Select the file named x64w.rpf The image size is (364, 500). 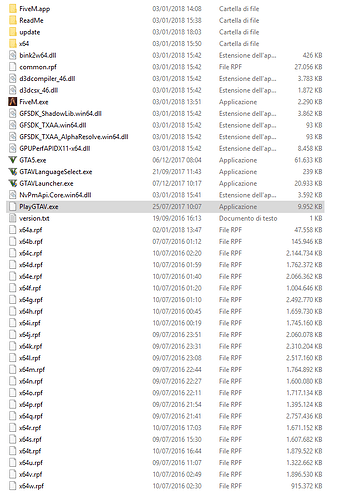click(x=31, y=486)
